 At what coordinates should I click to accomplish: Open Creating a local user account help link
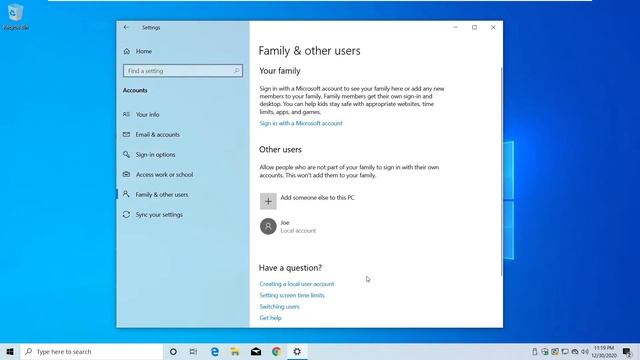point(297,284)
